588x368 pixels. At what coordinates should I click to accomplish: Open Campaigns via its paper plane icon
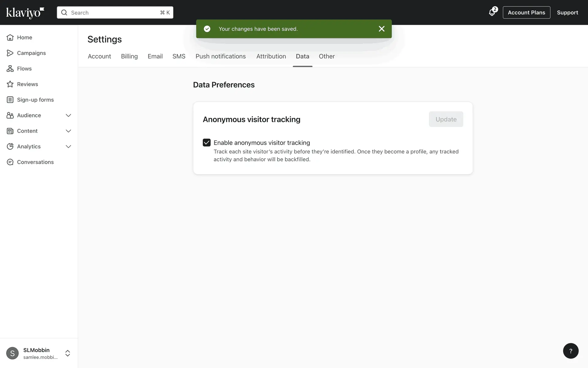coord(10,53)
